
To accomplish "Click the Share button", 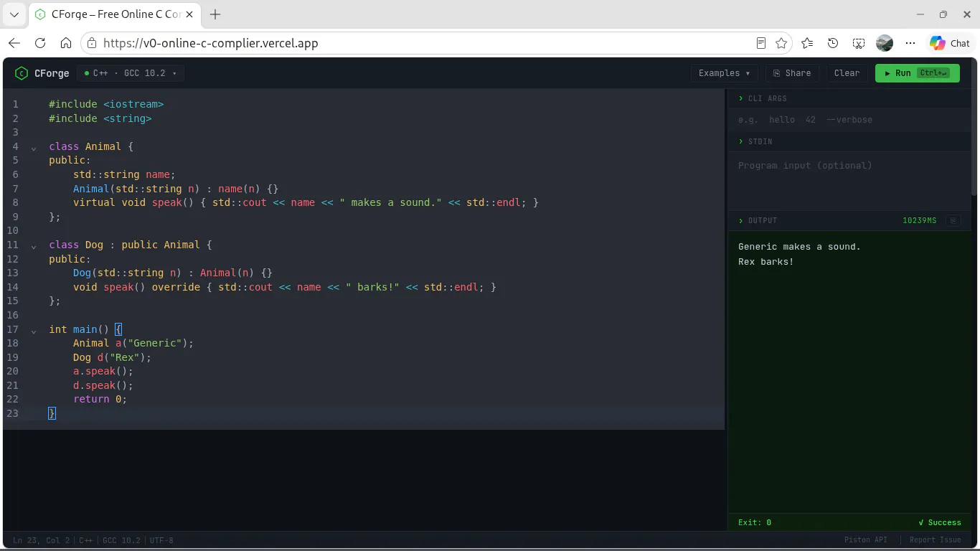I will click(x=793, y=73).
